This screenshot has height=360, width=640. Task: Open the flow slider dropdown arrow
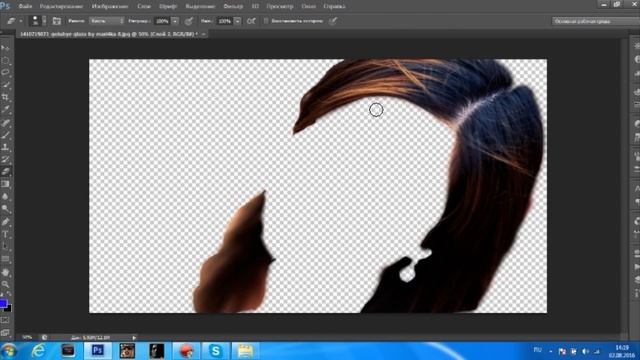pyautogui.click(x=237, y=21)
